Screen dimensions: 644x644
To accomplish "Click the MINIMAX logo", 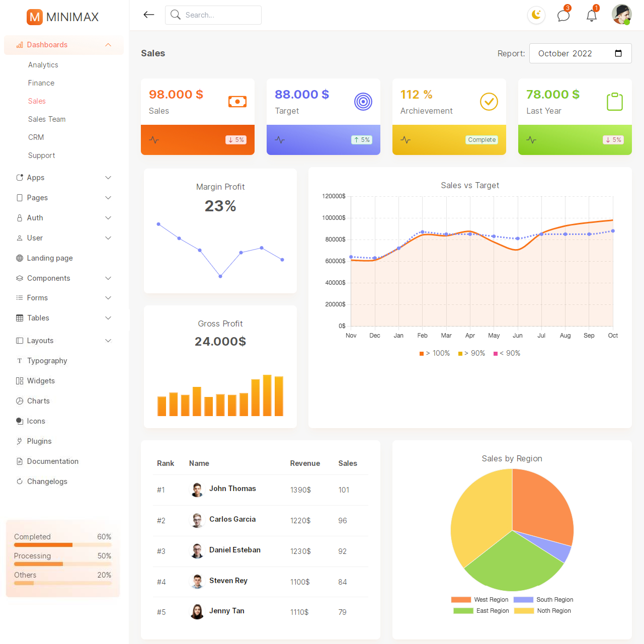I will (63, 17).
